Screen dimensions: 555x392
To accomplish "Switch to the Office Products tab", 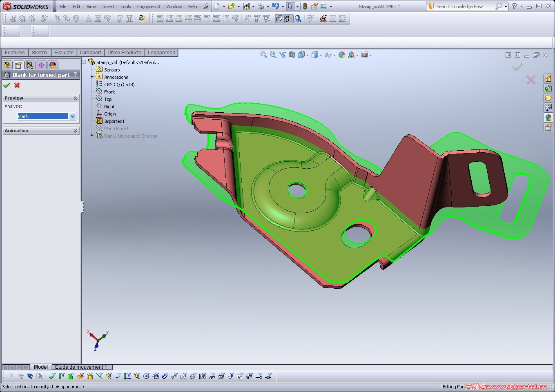I will tap(124, 53).
